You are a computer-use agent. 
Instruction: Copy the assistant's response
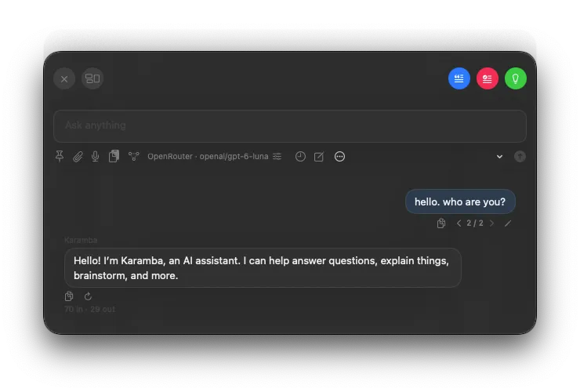click(69, 296)
